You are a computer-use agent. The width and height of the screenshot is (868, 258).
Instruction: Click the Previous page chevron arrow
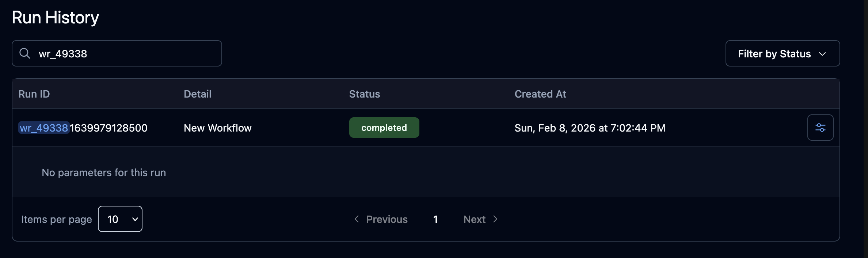click(x=357, y=219)
